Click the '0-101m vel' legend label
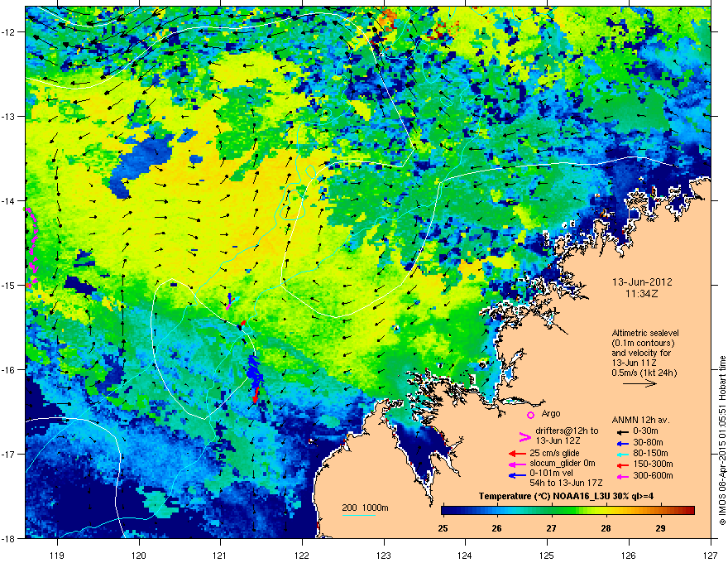Screen dimensions: 728x563 click(x=551, y=474)
